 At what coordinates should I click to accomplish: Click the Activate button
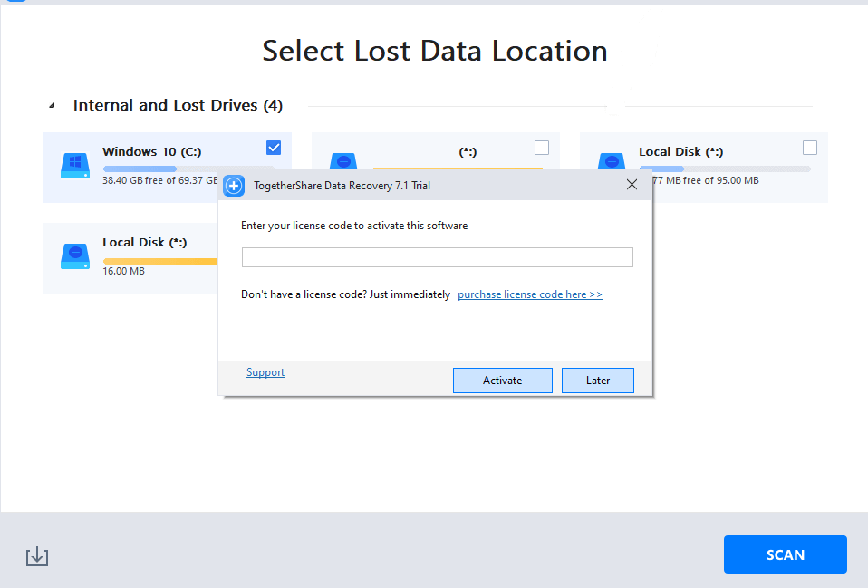pyautogui.click(x=503, y=381)
